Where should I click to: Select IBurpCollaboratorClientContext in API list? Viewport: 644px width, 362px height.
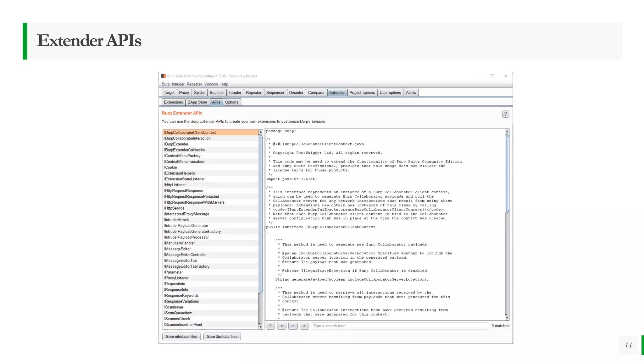point(210,133)
